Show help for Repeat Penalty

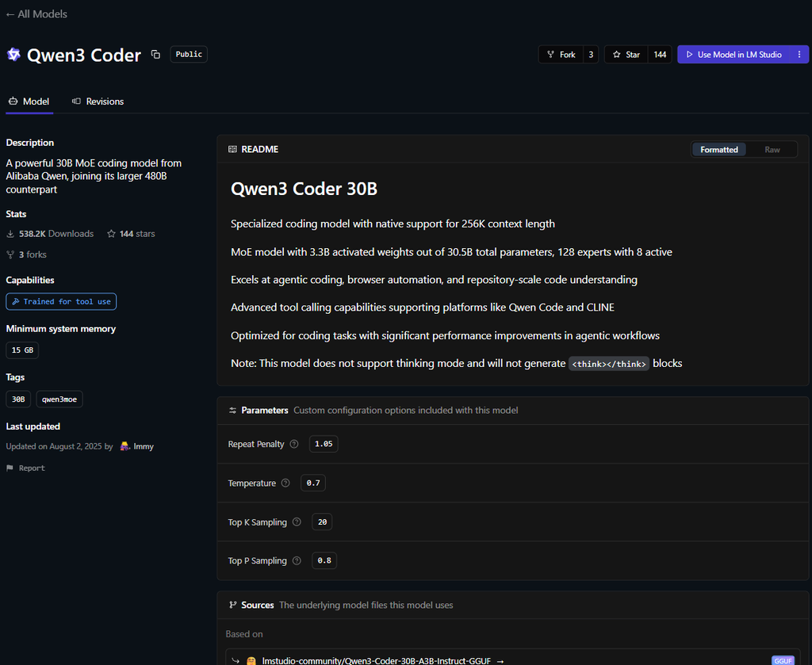pos(294,444)
